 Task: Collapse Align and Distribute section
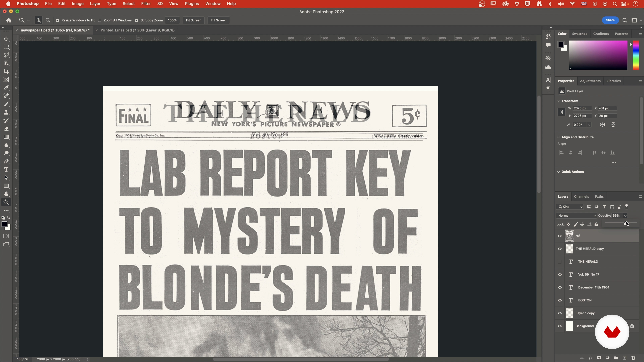click(558, 137)
